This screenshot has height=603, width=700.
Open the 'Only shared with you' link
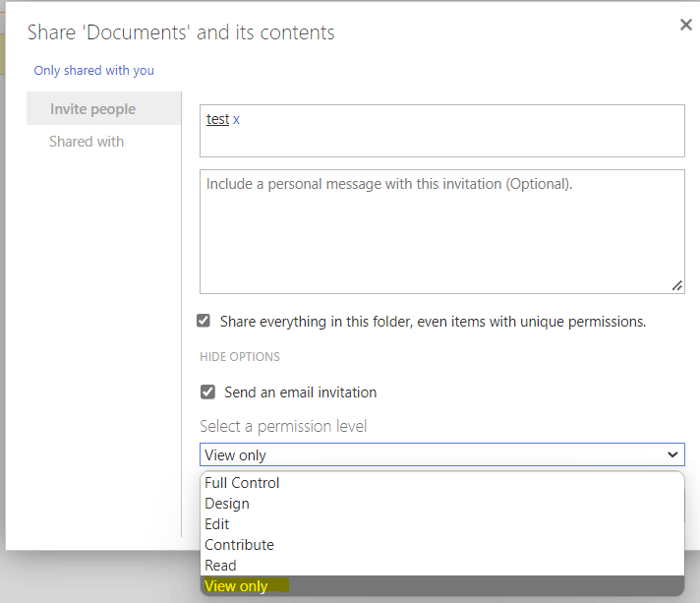point(93,71)
